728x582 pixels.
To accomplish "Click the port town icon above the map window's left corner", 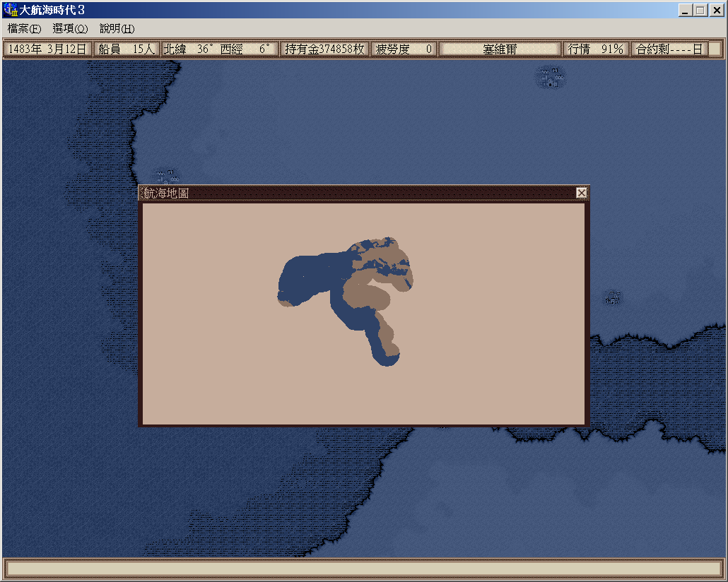I will coord(167,176).
